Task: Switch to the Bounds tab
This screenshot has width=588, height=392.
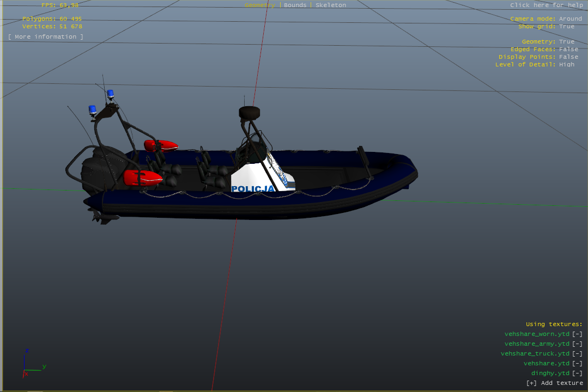Action: [x=295, y=5]
